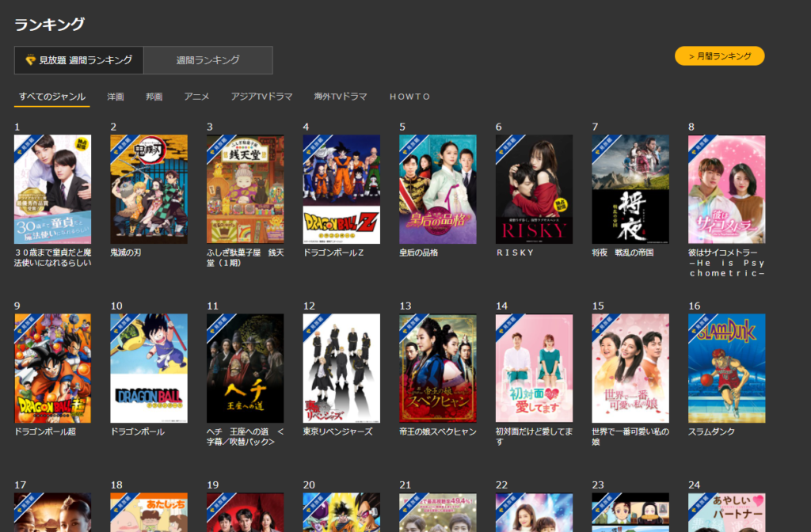Open the あたしンち poster at rank 18
The image size is (811, 532).
(x=149, y=512)
